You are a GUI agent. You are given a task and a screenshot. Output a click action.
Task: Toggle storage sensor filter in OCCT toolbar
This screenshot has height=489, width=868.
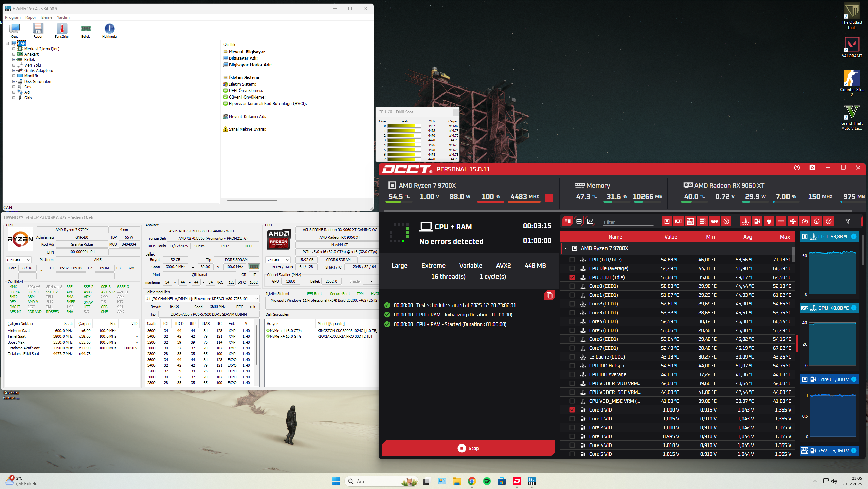tap(703, 222)
